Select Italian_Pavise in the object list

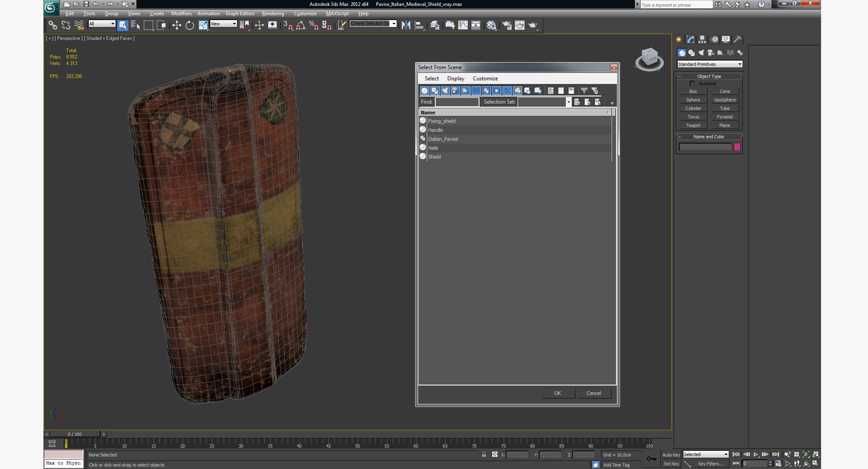443,139
